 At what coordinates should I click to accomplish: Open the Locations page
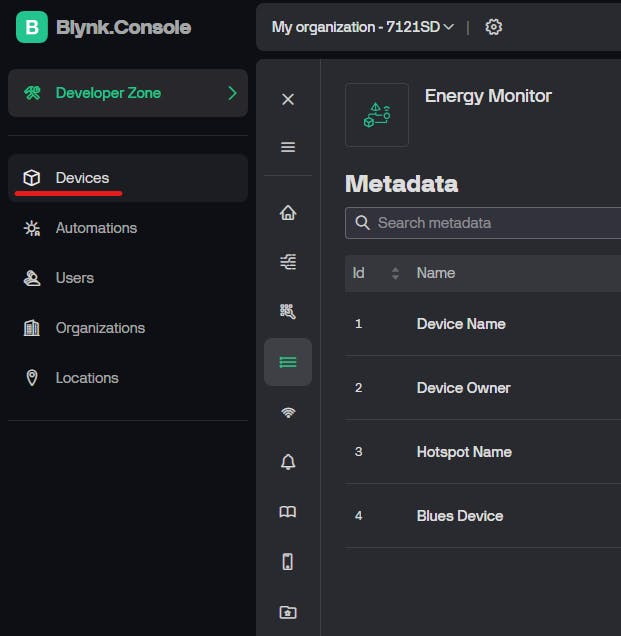coord(87,378)
